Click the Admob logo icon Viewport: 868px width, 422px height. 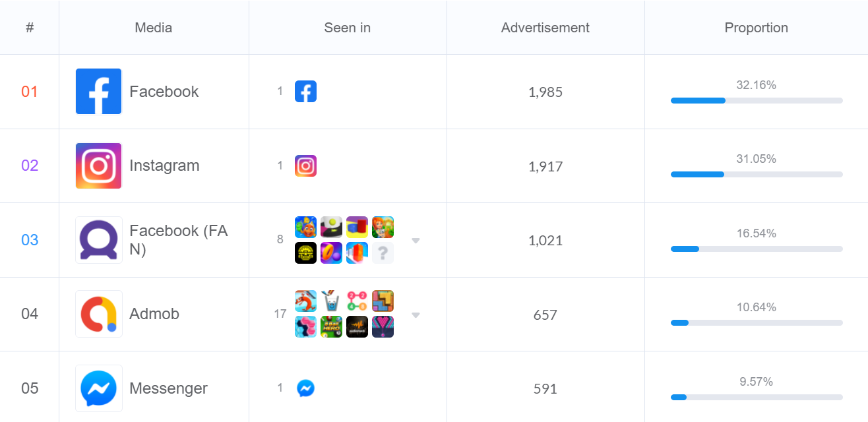click(98, 314)
